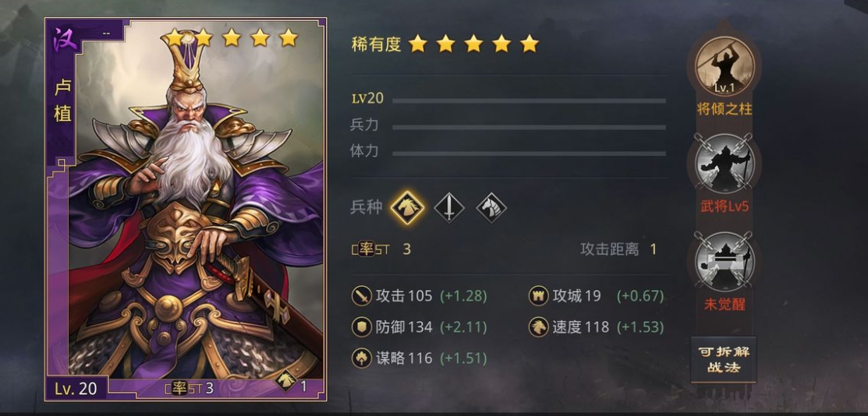Image resolution: width=868 pixels, height=416 pixels.
Task: Click the 可拆解战法 button
Action: 724,360
